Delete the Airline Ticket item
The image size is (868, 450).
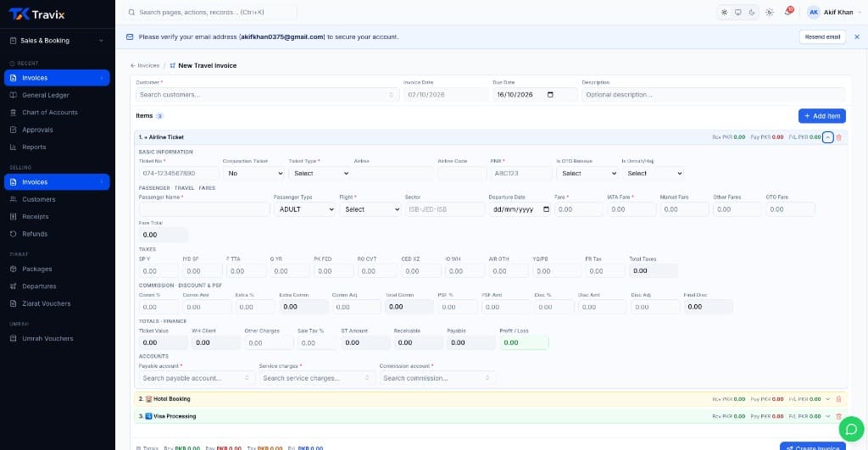click(x=838, y=137)
